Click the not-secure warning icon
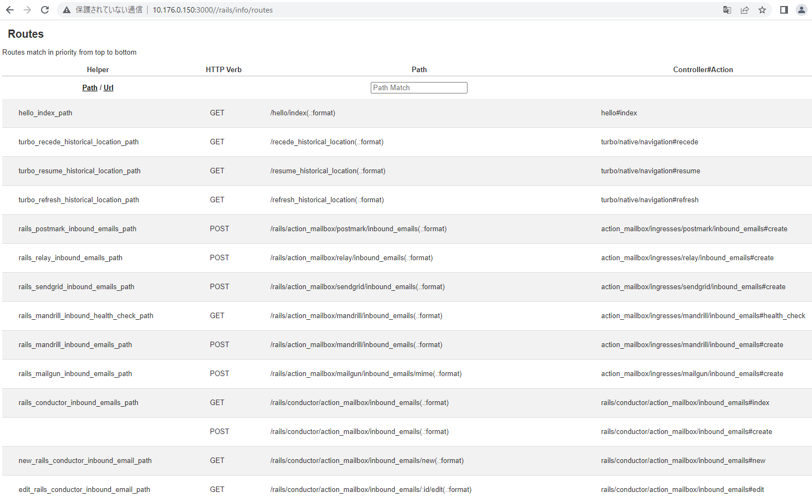Viewport: 812px width, 504px height. coord(67,10)
